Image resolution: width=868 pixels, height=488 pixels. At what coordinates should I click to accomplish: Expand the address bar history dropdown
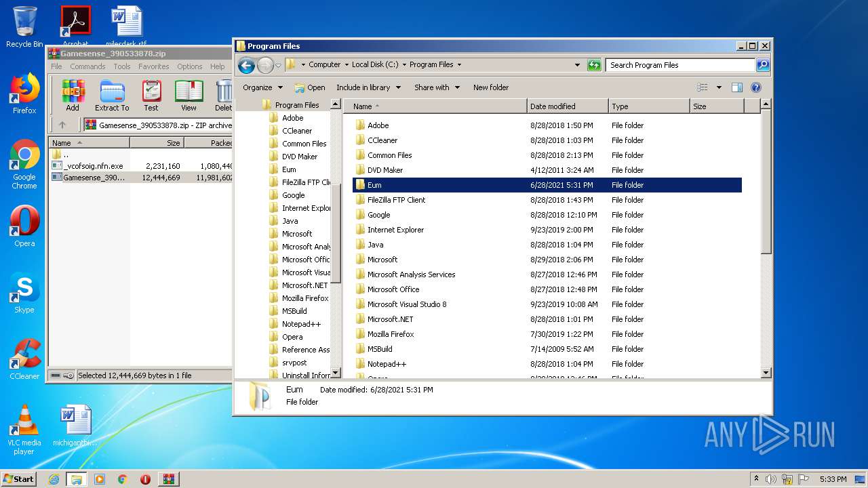[577, 65]
